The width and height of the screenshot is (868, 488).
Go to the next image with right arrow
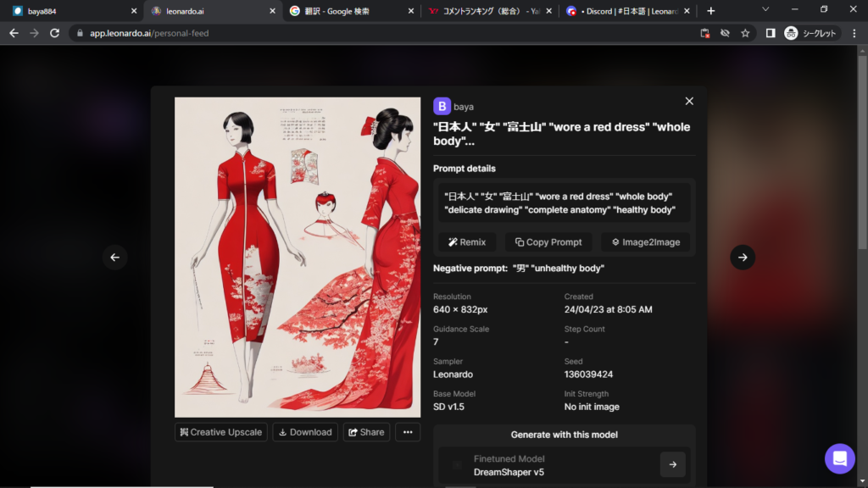pyautogui.click(x=743, y=258)
